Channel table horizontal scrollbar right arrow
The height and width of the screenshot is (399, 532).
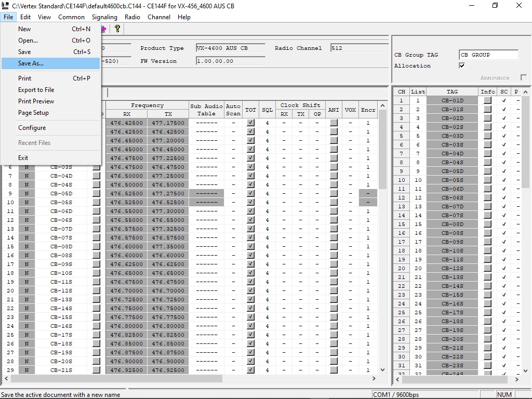pyautogui.click(x=374, y=378)
